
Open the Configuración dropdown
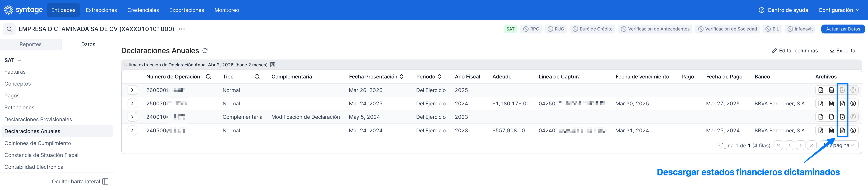[x=839, y=10]
